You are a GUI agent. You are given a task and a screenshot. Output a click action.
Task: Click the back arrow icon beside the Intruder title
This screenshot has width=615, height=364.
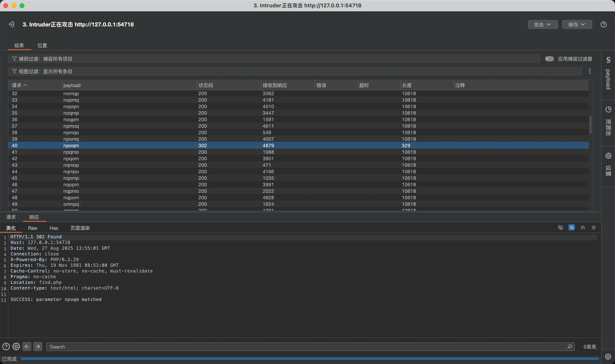(x=12, y=24)
